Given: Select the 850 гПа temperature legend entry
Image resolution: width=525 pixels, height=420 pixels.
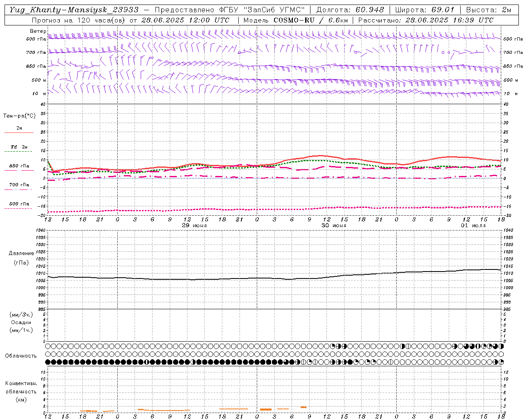Looking at the screenshot, I should coord(19,166).
